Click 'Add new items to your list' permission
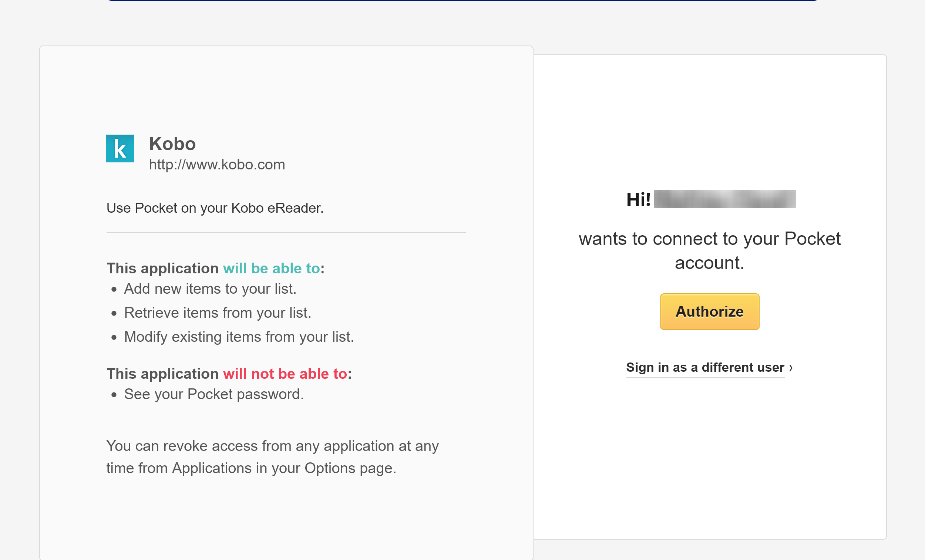 210,289
